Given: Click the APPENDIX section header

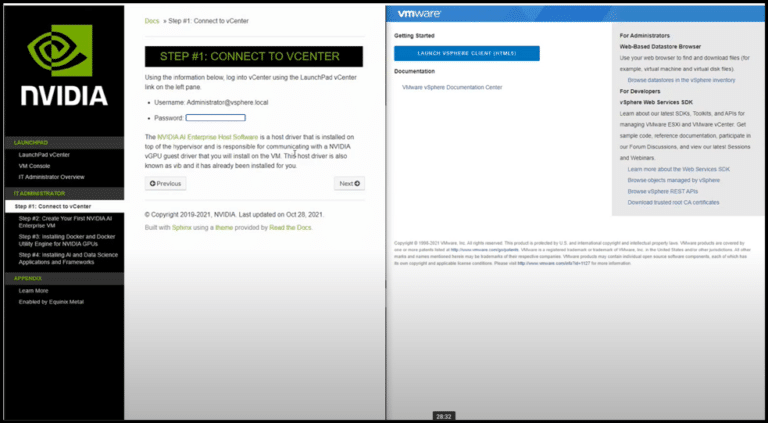Looking at the screenshot, I should tap(27, 278).
